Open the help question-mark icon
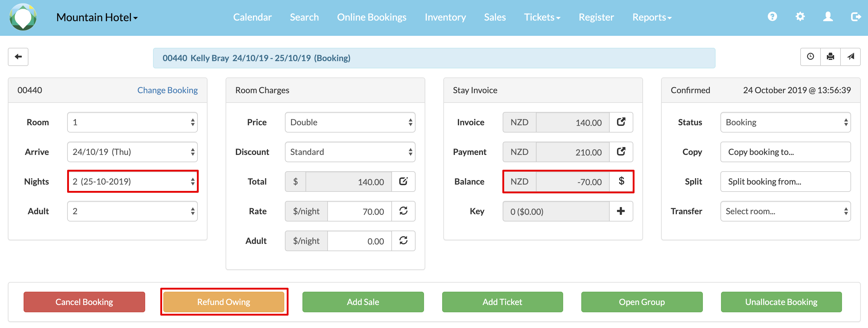Screen dimensions: 868x328 click(x=772, y=17)
